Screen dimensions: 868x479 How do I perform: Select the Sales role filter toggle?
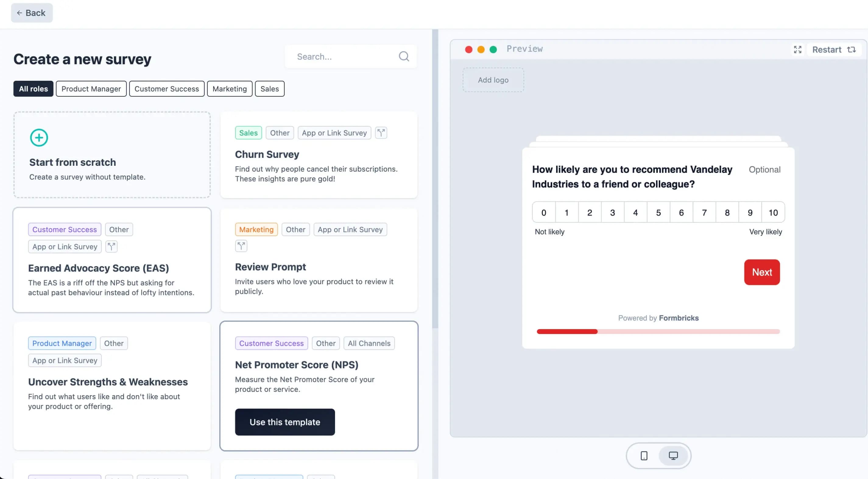269,88
